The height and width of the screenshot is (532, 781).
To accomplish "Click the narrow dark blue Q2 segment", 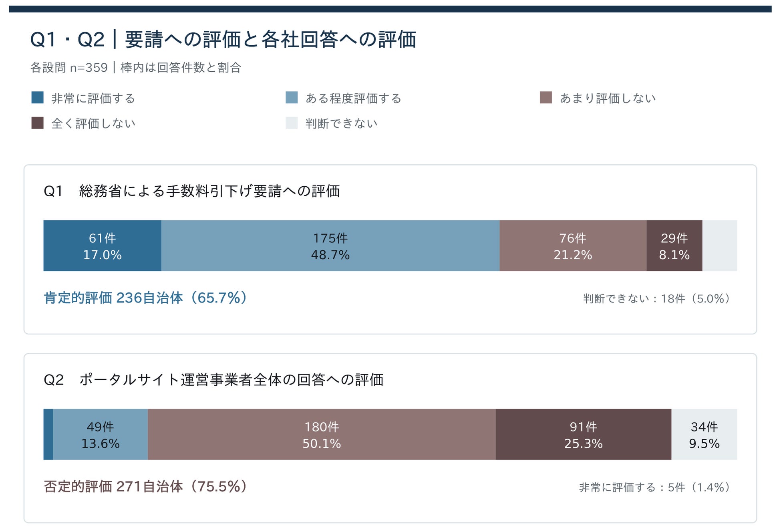I will pyautogui.click(x=48, y=434).
